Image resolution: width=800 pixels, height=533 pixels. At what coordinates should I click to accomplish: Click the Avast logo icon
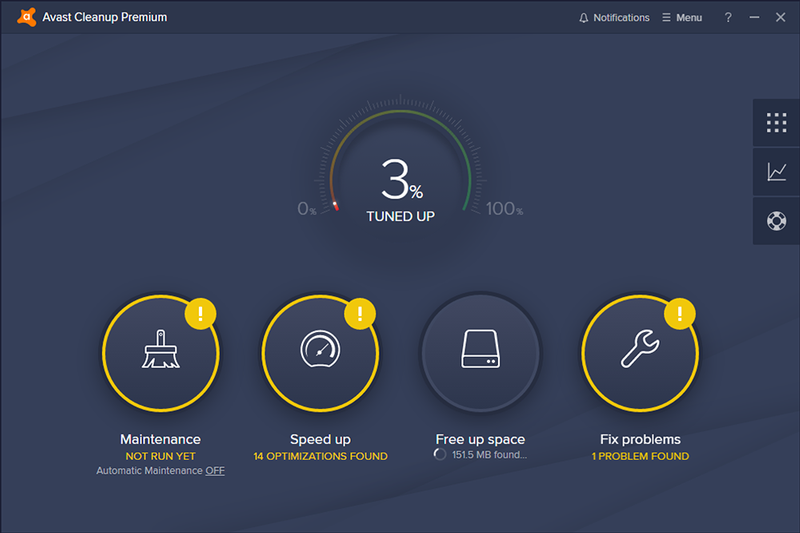[27, 17]
